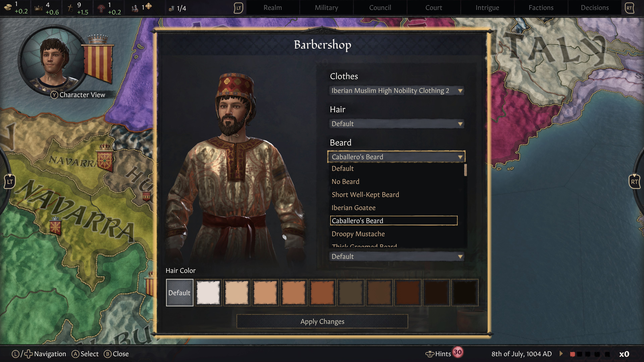
Task: Switch to the Intrigue tab
Action: click(487, 8)
